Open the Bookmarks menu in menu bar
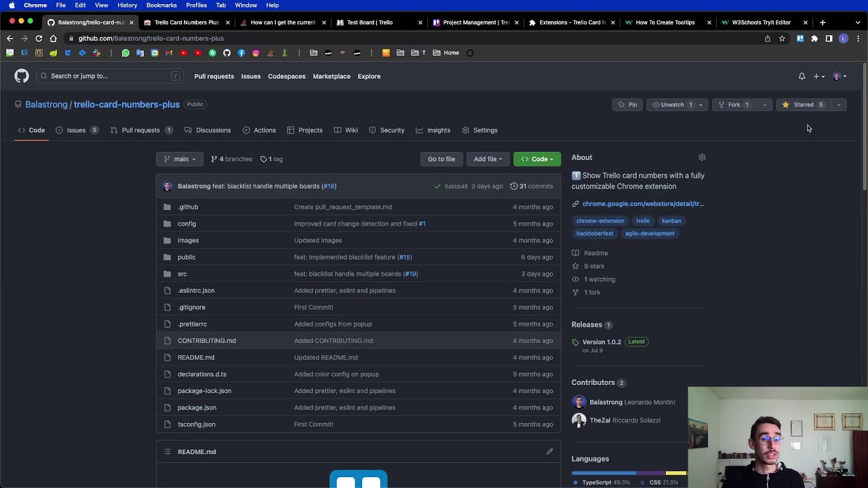868x488 pixels. 161,5
